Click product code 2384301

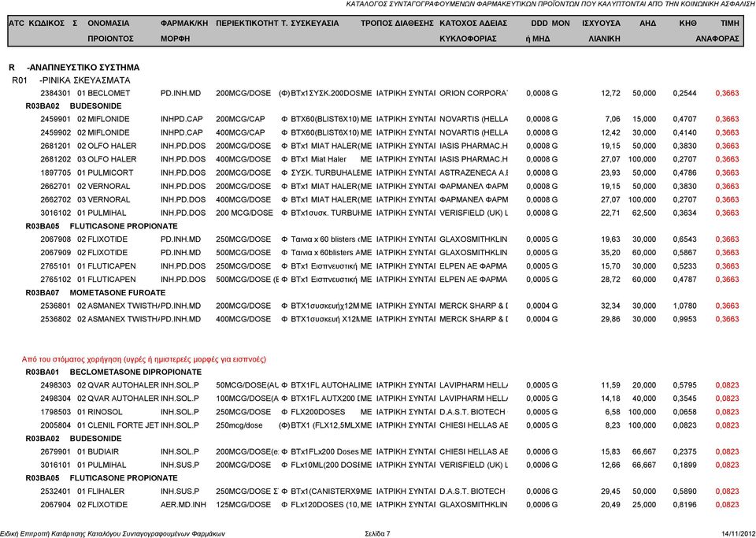click(x=55, y=93)
